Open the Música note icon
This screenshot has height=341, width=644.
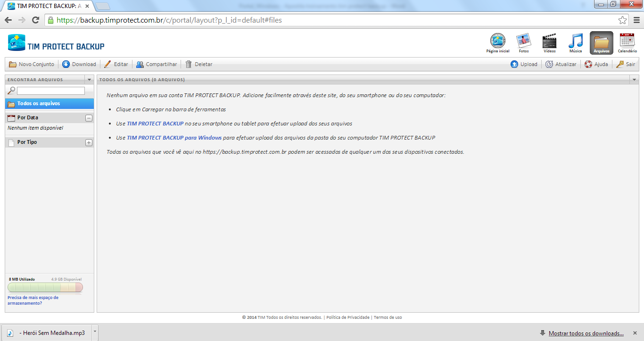576,43
